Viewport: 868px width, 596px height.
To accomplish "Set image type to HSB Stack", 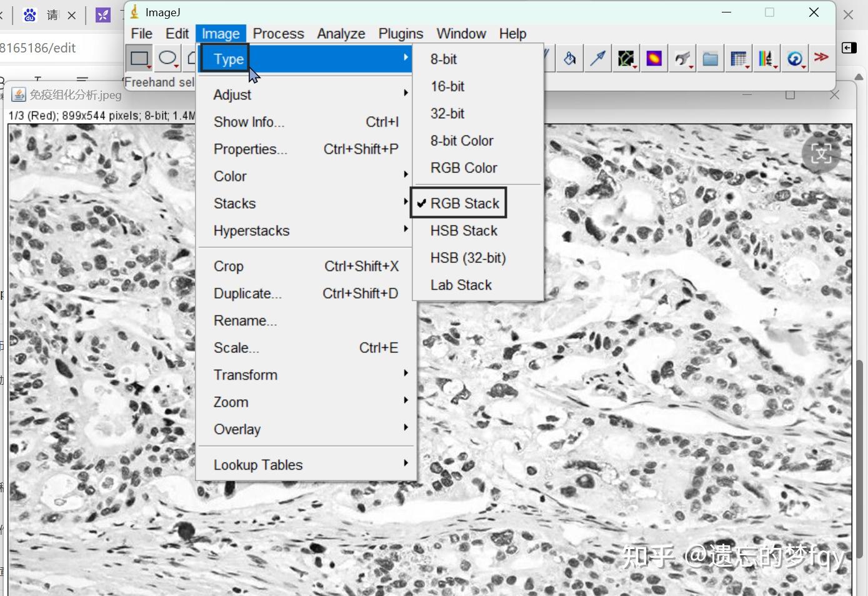I will tap(477, 231).
